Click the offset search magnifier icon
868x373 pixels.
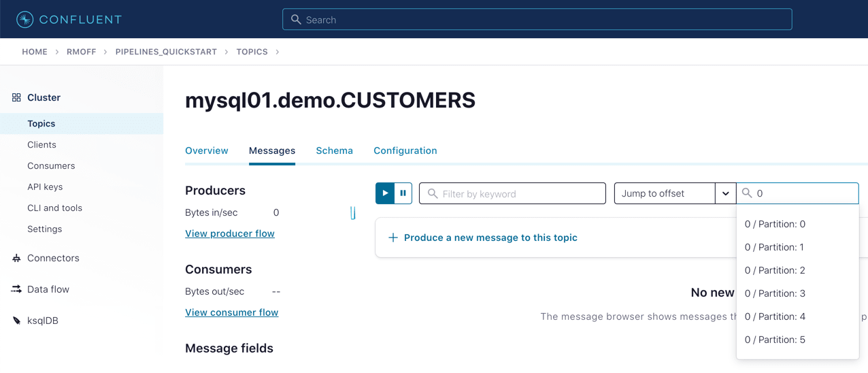click(x=747, y=193)
